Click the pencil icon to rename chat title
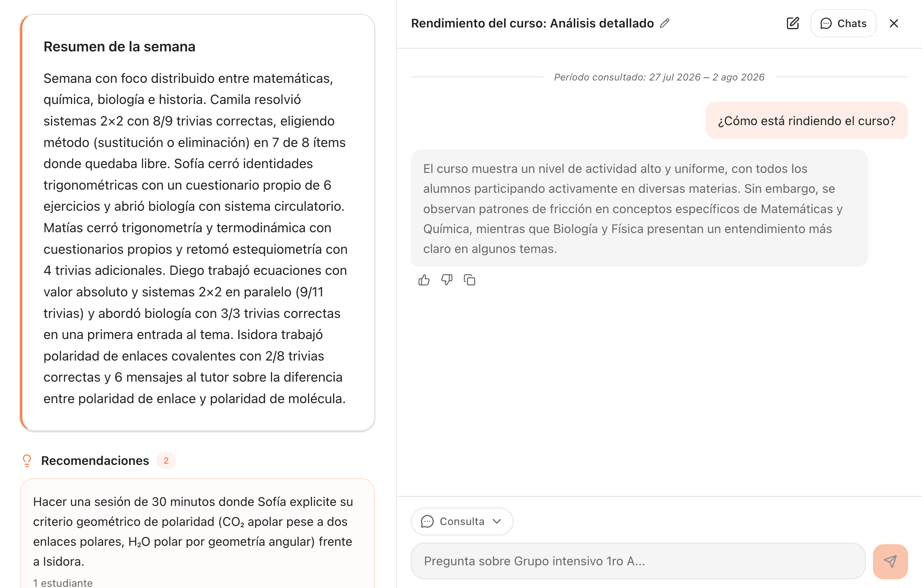This screenshot has height=588, width=922. (665, 24)
